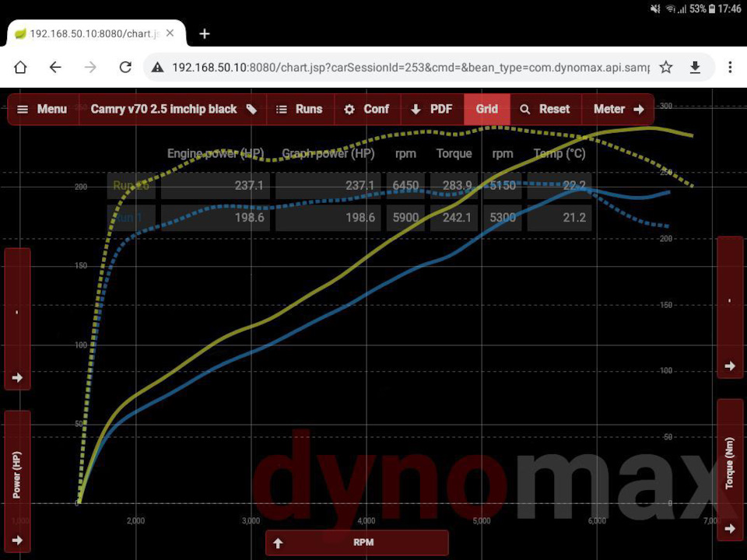
Task: Click the Temp (°C) column header
Action: (x=559, y=154)
